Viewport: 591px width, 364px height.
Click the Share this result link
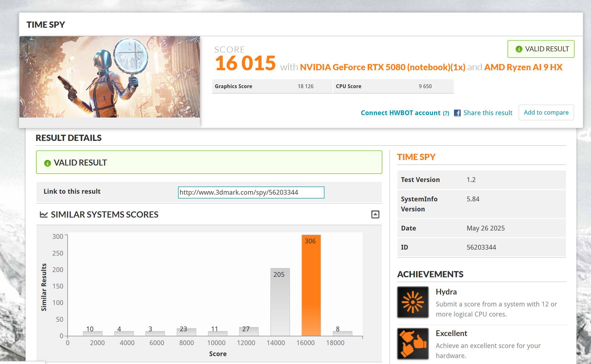(488, 113)
